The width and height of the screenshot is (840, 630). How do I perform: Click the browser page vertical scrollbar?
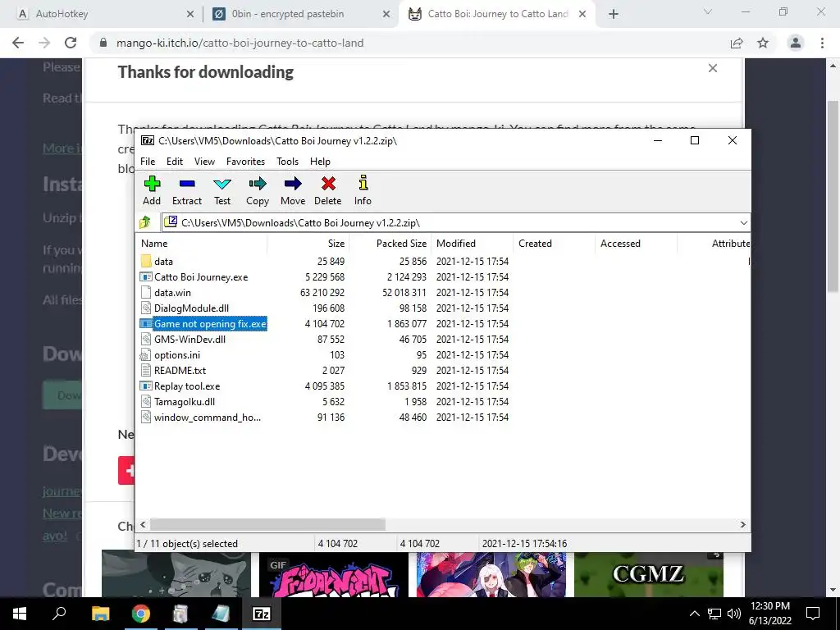click(x=833, y=195)
